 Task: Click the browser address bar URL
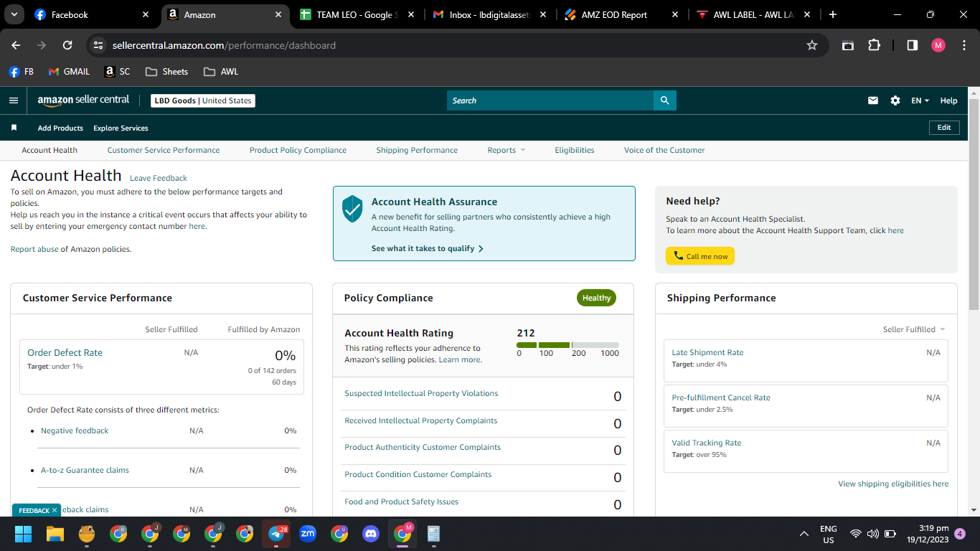click(x=224, y=45)
